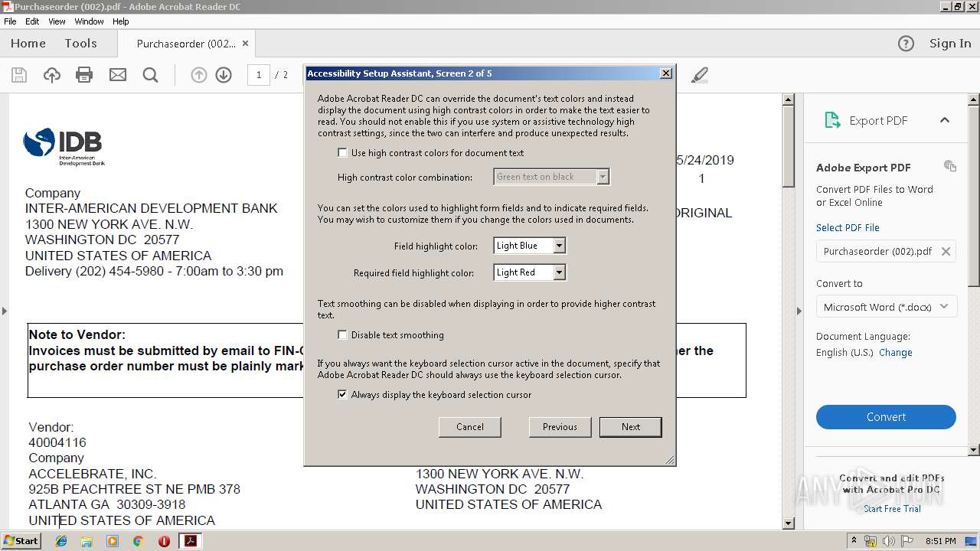Open the Help question mark icon
This screenshot has height=551, width=980.
tap(906, 44)
